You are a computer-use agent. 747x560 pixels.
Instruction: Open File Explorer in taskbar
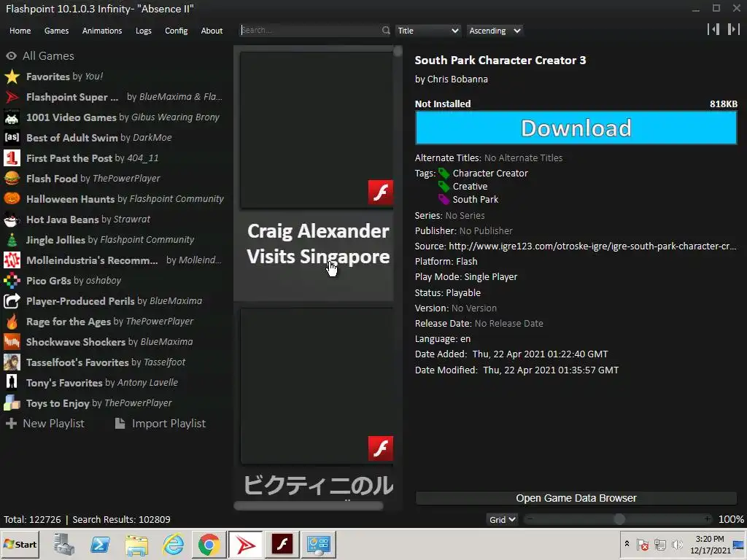136,544
